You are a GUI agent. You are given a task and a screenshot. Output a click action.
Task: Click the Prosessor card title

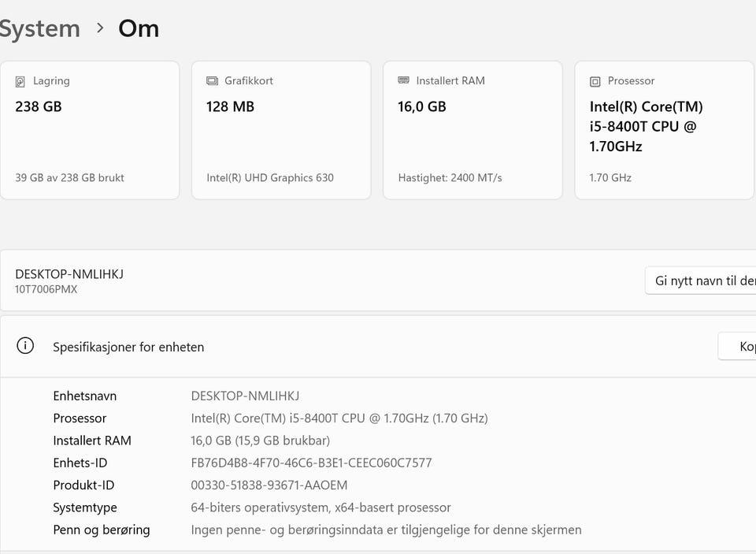click(x=631, y=80)
